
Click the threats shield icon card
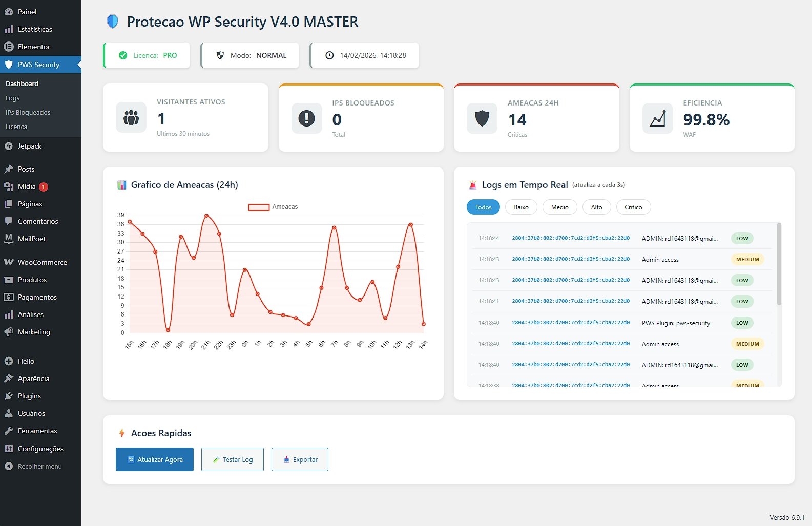(482, 118)
